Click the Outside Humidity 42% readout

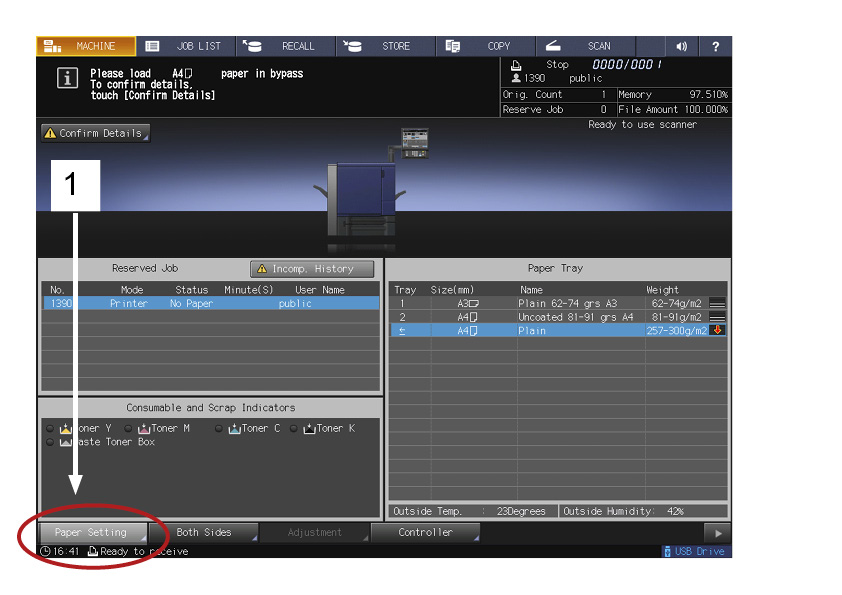coord(643,511)
